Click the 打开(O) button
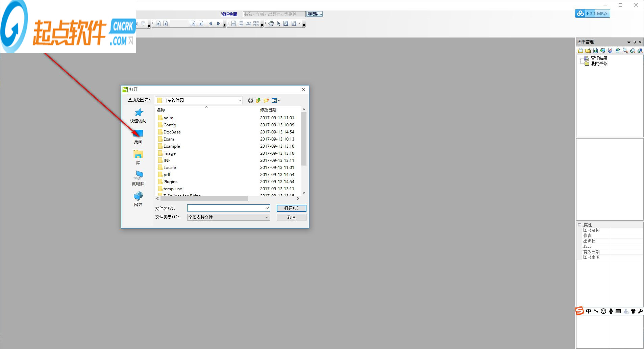This screenshot has width=644, height=349. pos(291,208)
